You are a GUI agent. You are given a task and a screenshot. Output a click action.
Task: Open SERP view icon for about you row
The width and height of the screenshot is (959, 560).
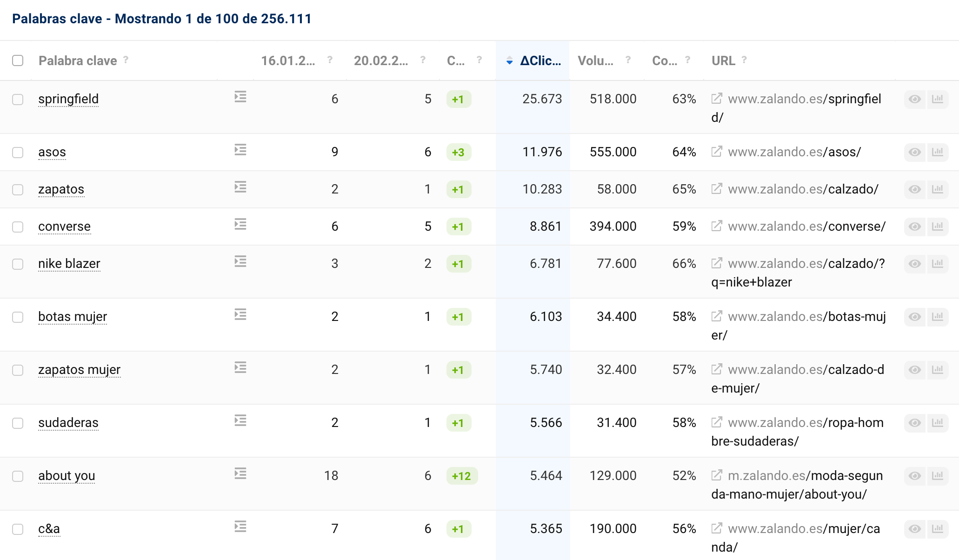pyautogui.click(x=240, y=473)
